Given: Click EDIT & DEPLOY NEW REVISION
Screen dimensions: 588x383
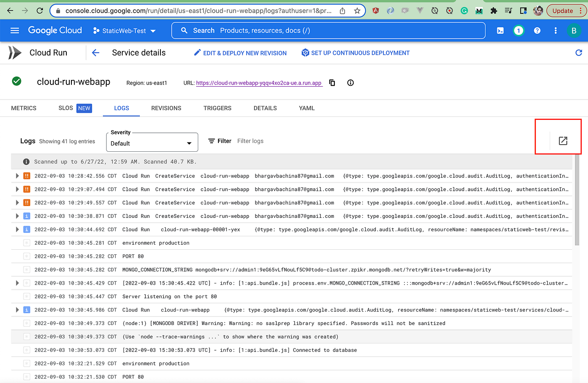Looking at the screenshot, I should 240,53.
